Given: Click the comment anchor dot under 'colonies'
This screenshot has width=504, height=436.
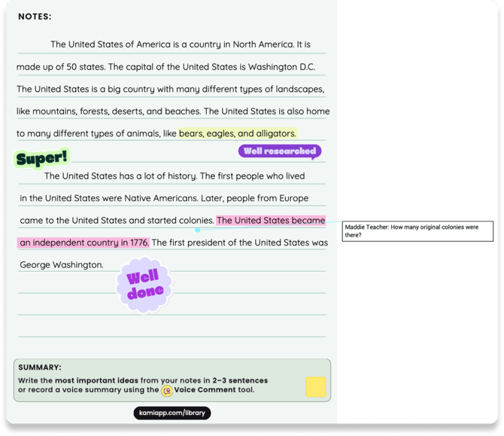Looking at the screenshot, I should click(198, 230).
